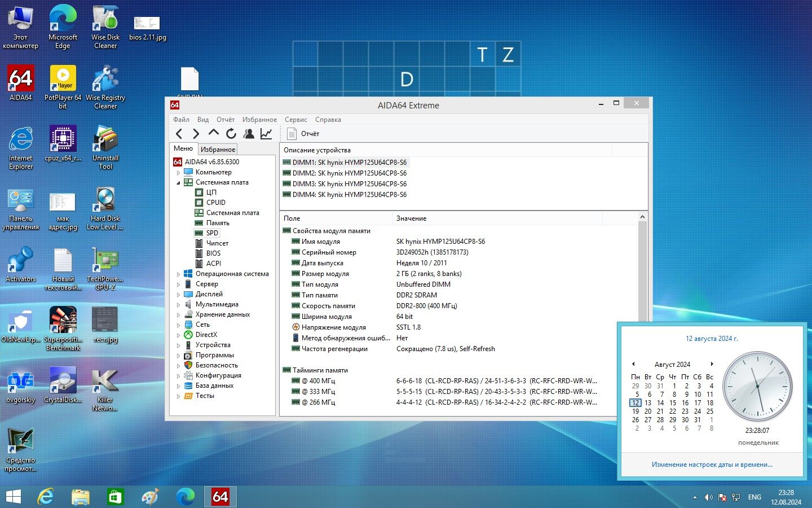The height and width of the screenshot is (508, 812).
Task: Open the Справка menu
Action: coord(328,120)
